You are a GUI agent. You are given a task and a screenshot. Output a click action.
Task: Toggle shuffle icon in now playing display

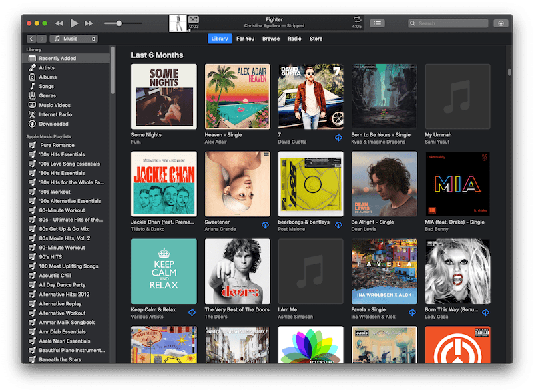pos(194,19)
